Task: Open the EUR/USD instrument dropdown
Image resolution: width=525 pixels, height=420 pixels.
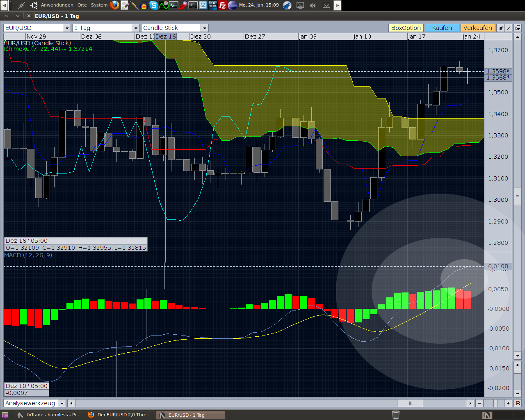Action: coord(66,28)
